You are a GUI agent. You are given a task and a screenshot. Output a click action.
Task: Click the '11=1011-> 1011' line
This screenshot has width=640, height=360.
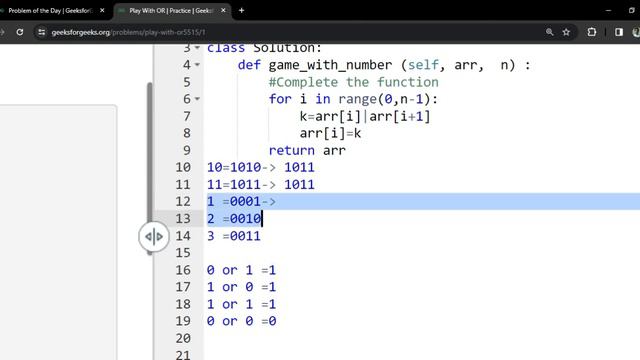point(260,184)
